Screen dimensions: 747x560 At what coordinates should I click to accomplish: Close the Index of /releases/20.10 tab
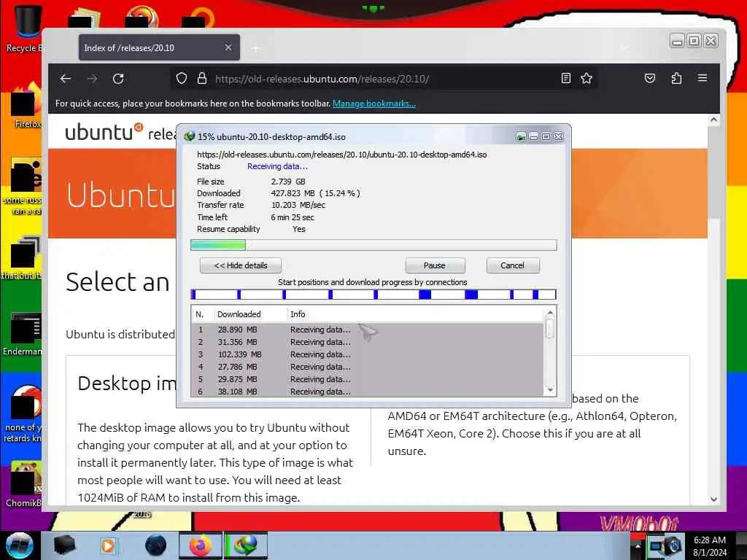point(228,47)
